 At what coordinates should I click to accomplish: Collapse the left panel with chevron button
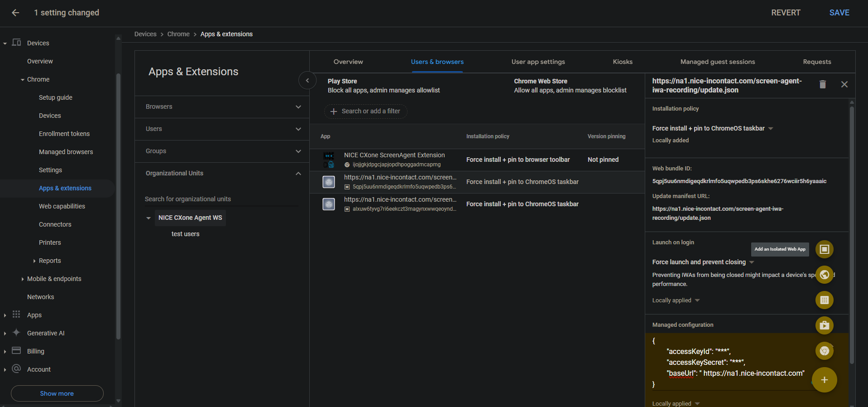(x=307, y=81)
